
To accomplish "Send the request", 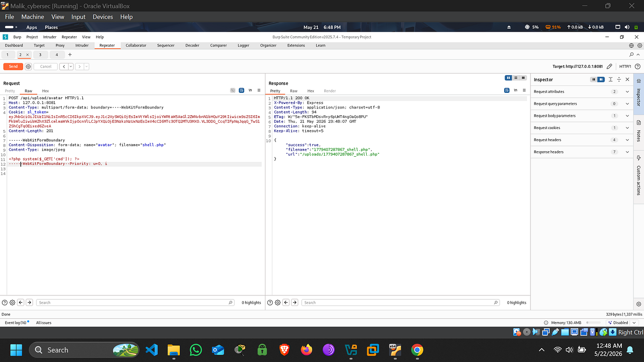I will click(x=13, y=67).
